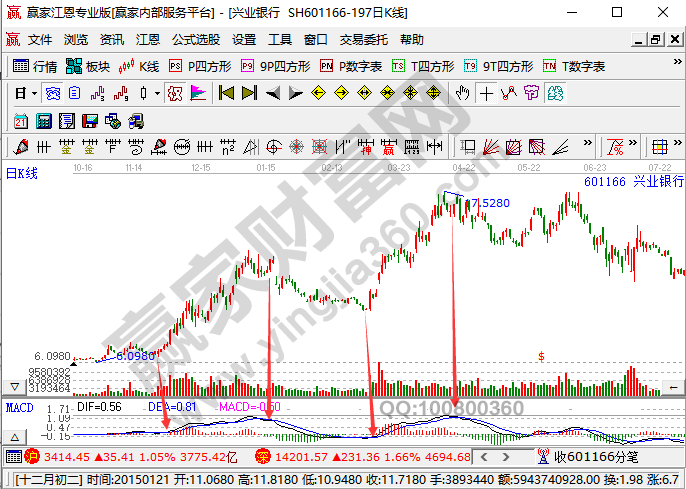Toggle the crosshair cursor tool
This screenshot has width=686, height=489.
coord(486,93)
